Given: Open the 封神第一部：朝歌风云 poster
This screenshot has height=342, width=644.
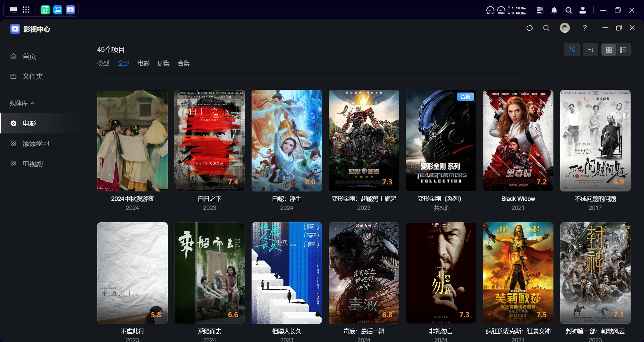Looking at the screenshot, I should (595, 273).
